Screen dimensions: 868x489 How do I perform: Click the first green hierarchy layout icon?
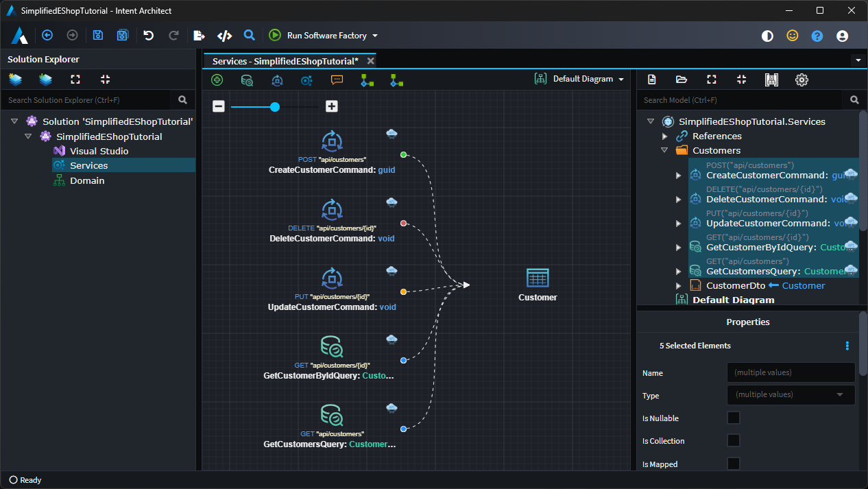click(367, 80)
